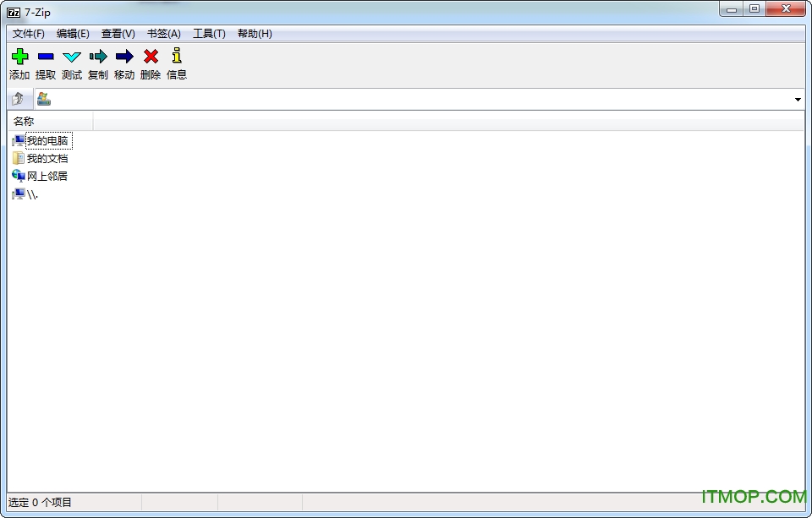This screenshot has width=812, height=518.
Task: Select the 我的文档 folder item
Action: (47, 159)
